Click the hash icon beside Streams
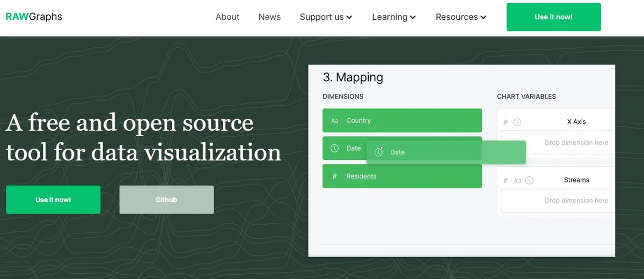The image size is (644, 279). [506, 180]
